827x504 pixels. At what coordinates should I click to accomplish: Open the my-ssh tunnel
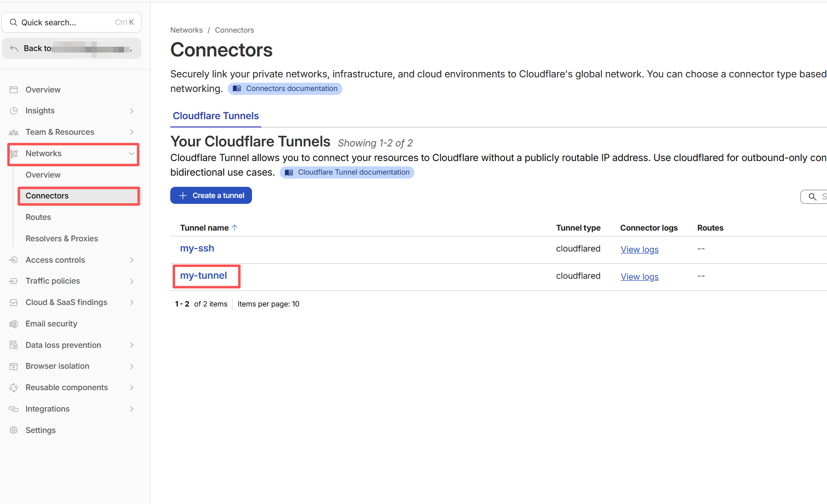point(197,248)
